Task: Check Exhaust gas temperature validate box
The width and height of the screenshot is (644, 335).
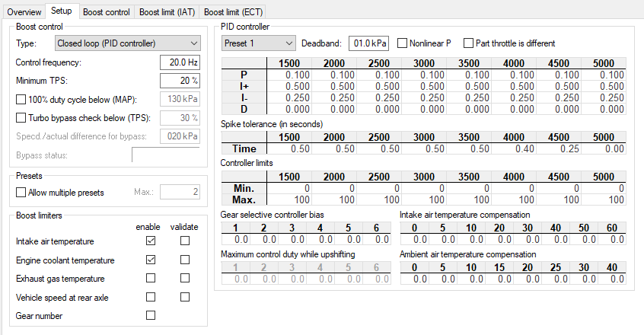Action: click(x=185, y=279)
